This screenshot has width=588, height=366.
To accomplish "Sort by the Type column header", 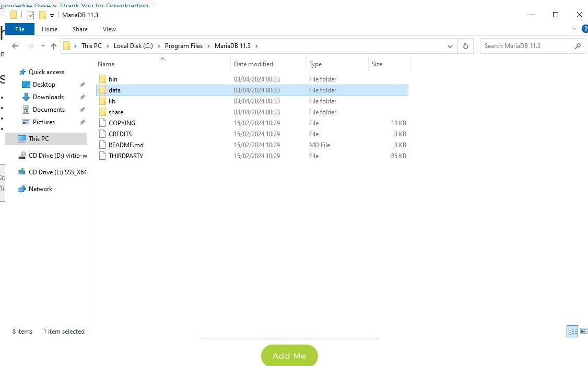I will 315,64.
